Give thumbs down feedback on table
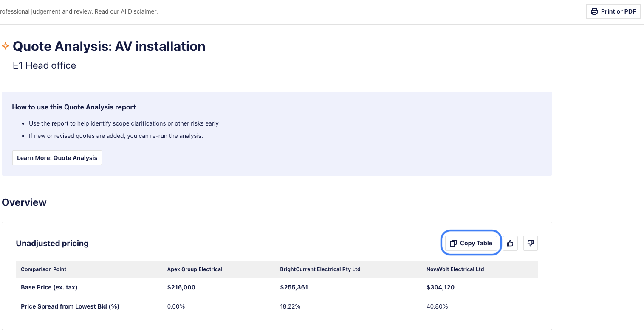This screenshot has height=331, width=644. tap(531, 243)
